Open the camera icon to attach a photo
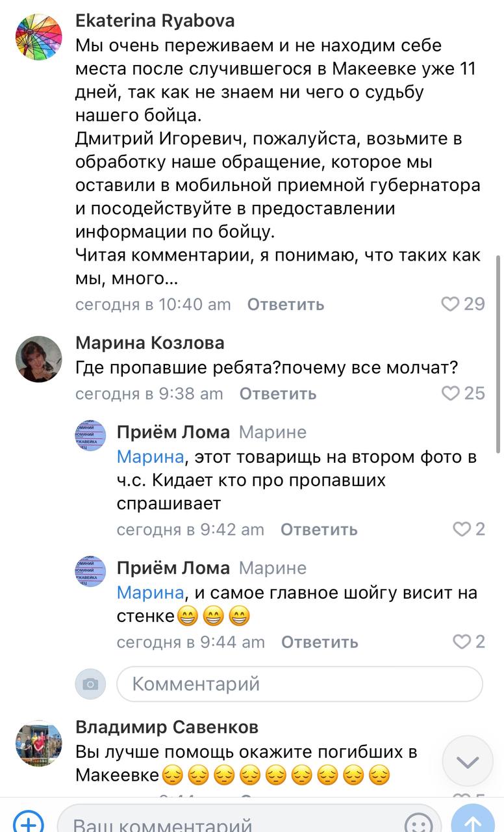Viewport: 504px width, 832px height. [90, 684]
